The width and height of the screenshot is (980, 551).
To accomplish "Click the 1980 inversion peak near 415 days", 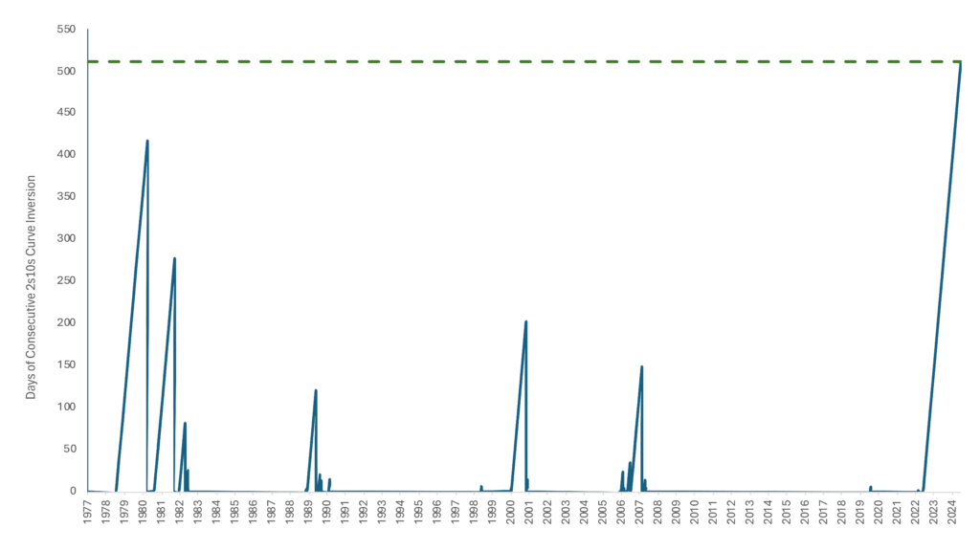I will tap(147, 142).
